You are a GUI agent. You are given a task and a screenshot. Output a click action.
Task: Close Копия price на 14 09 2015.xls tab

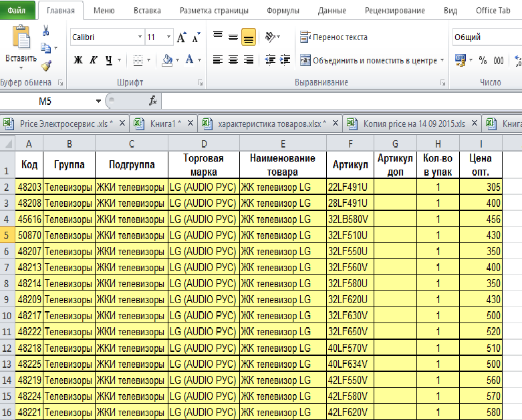[475, 124]
